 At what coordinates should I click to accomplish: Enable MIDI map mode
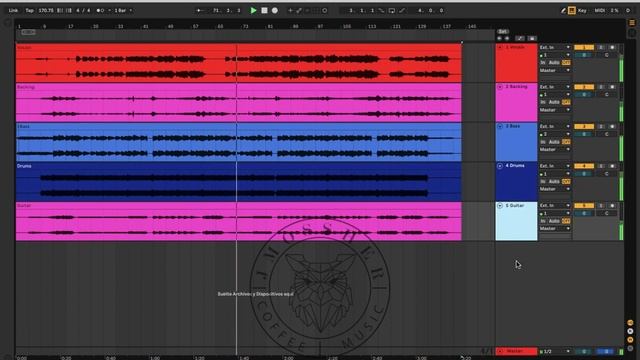click(x=600, y=11)
